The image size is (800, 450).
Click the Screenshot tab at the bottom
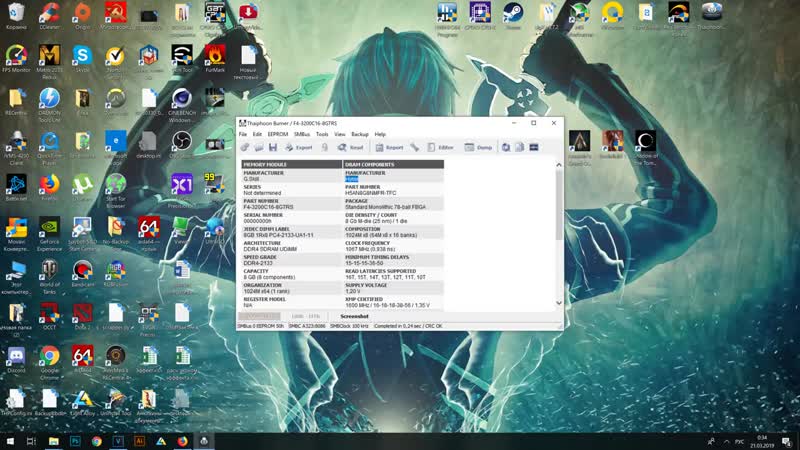click(354, 316)
